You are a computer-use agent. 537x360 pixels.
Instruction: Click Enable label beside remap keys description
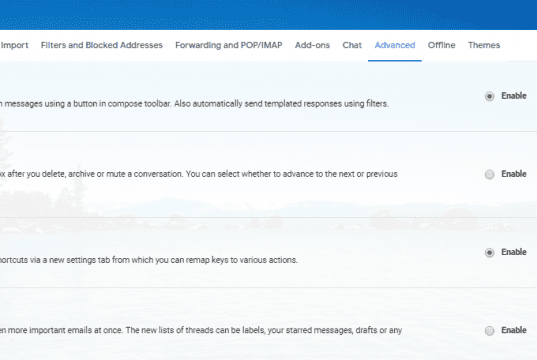click(514, 252)
